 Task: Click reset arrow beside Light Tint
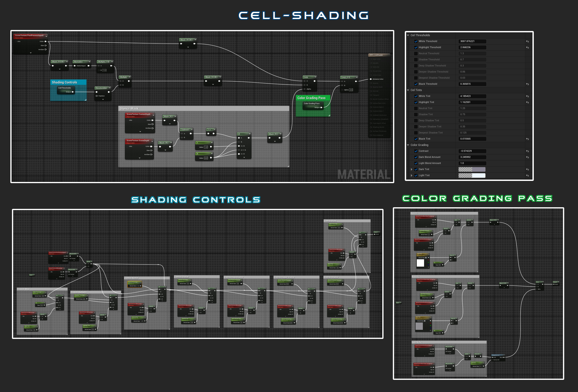pos(527,176)
